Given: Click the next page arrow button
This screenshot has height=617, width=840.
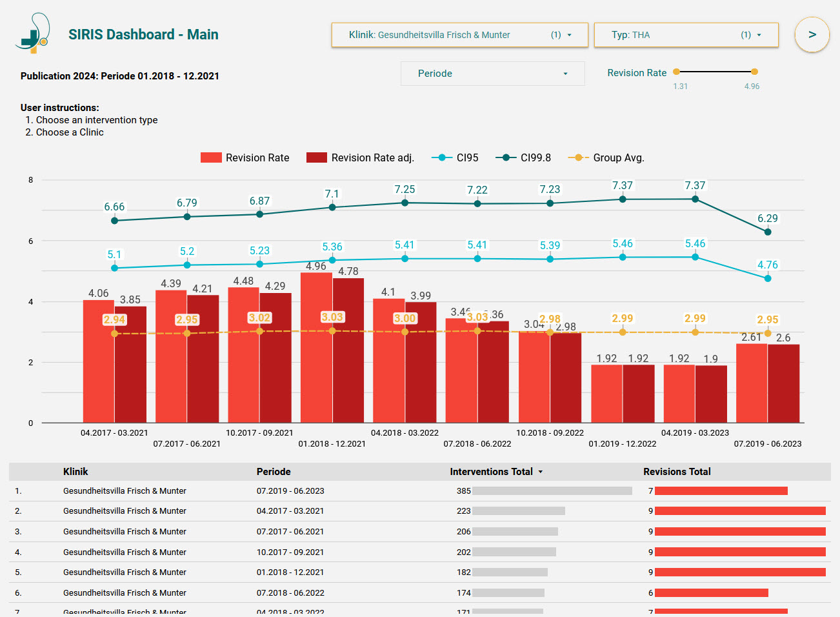Looking at the screenshot, I should coord(812,35).
